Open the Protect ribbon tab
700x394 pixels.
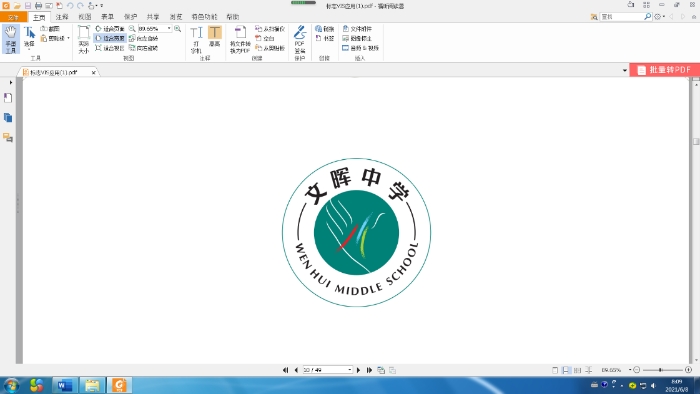[130, 17]
